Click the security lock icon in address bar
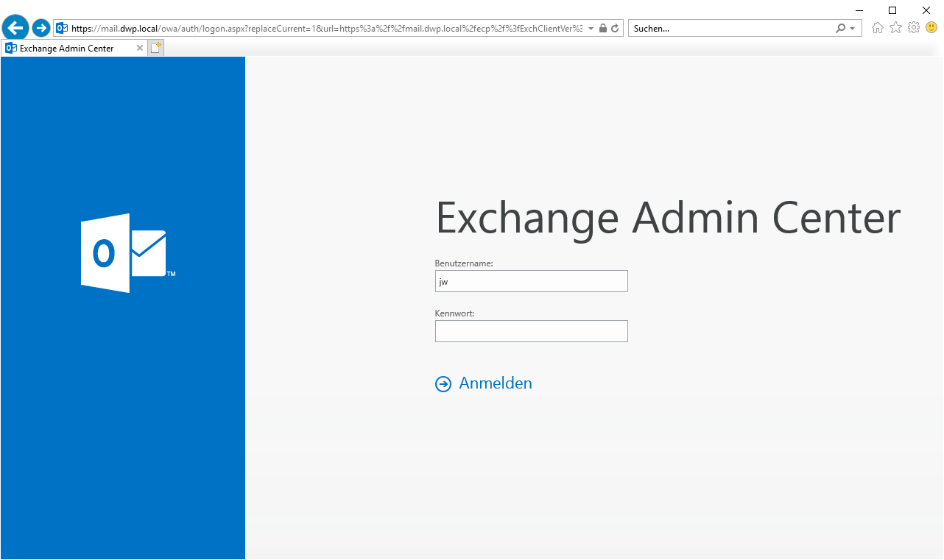The height and width of the screenshot is (560, 944). (603, 28)
